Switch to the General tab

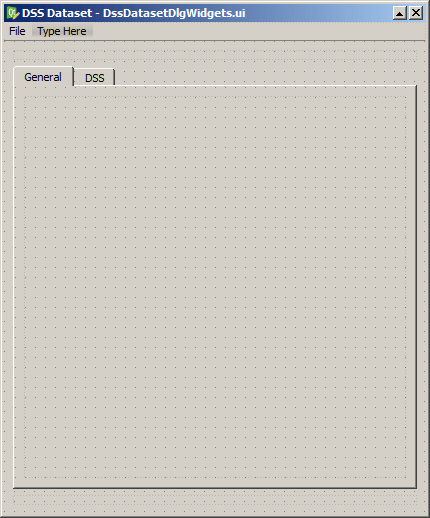coord(43,77)
